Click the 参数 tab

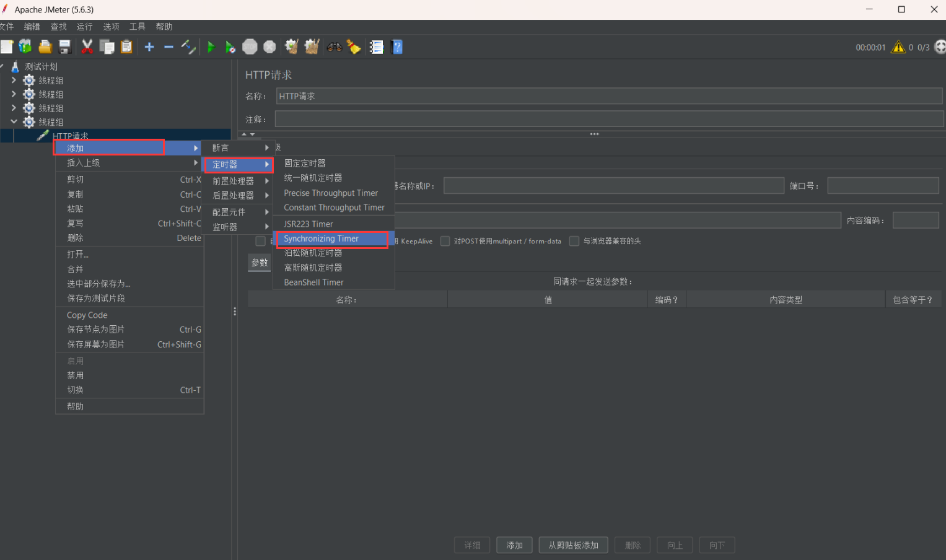pyautogui.click(x=260, y=263)
